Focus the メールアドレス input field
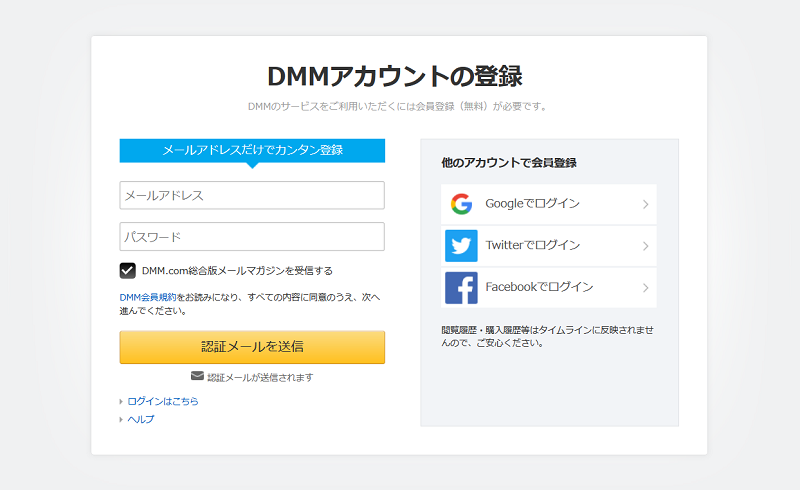Screen dimensions: 800x490 (x=252, y=195)
